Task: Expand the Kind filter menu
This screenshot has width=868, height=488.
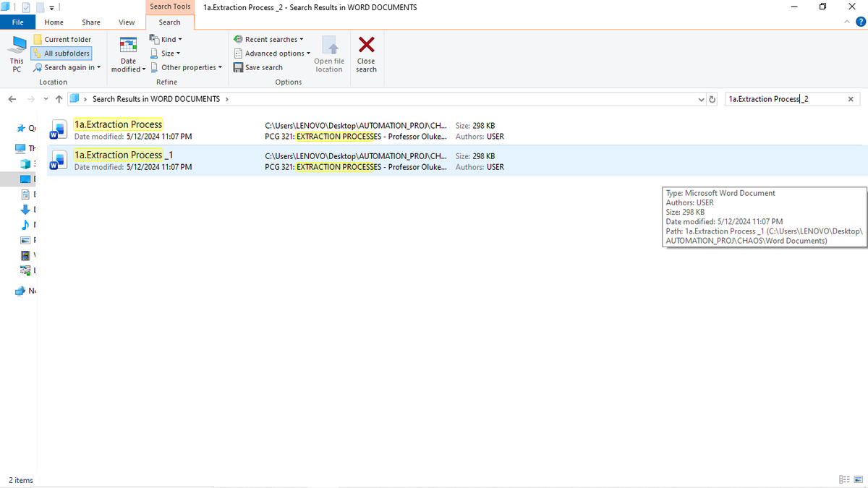Action: click(166, 39)
